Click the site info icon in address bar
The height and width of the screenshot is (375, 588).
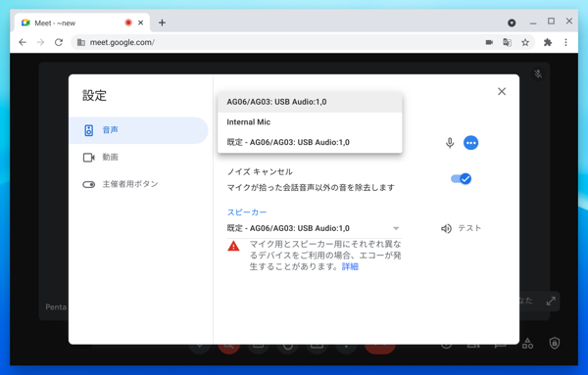pyautogui.click(x=81, y=42)
